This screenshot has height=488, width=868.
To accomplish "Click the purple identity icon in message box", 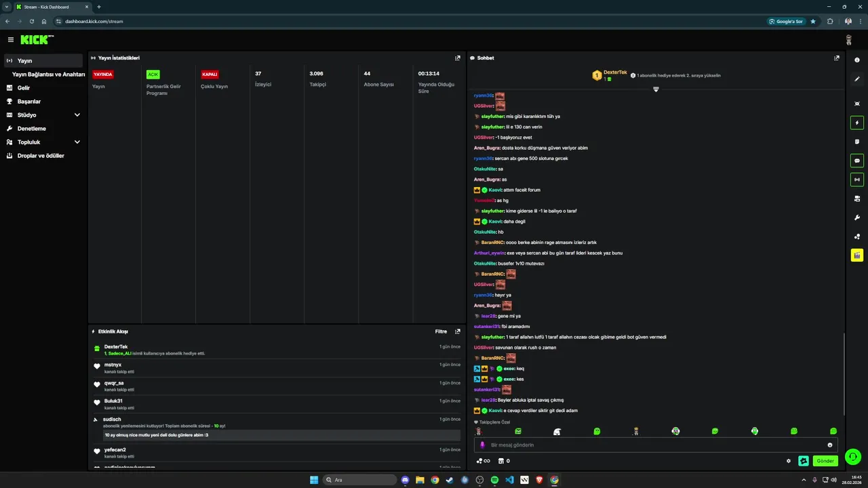I will point(483,445).
